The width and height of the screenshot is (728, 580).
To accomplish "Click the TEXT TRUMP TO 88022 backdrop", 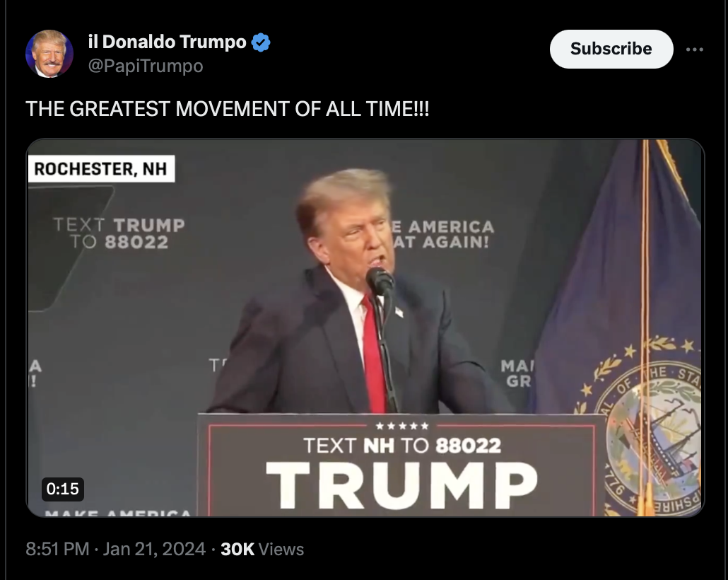I will (119, 233).
